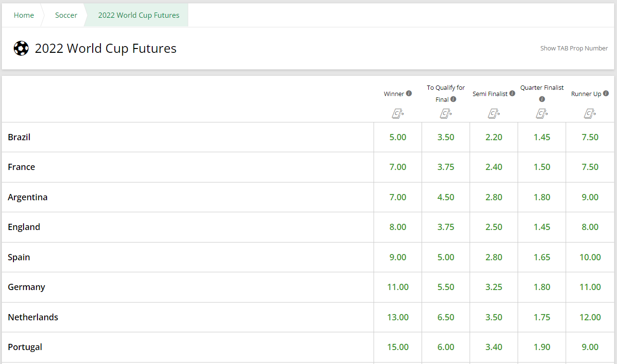Add Spain Runner Up odds 10.00
Viewport: 617px width, 364px height.
[590, 257]
